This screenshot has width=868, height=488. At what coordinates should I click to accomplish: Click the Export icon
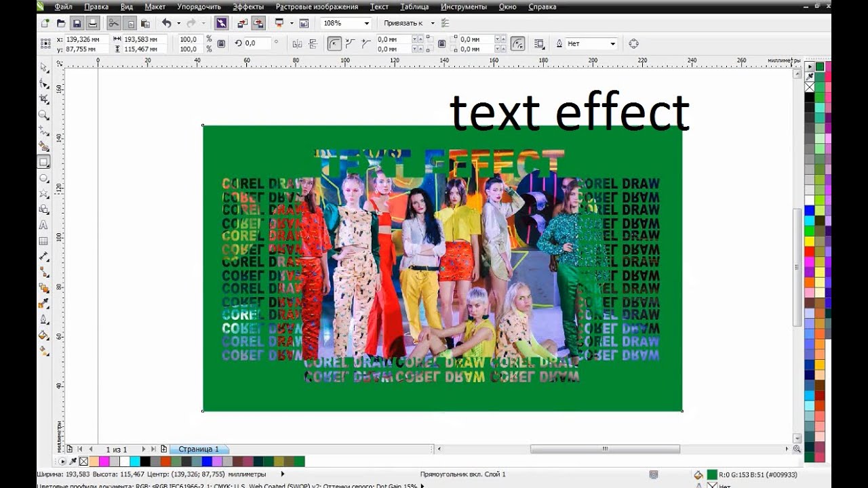tap(258, 23)
